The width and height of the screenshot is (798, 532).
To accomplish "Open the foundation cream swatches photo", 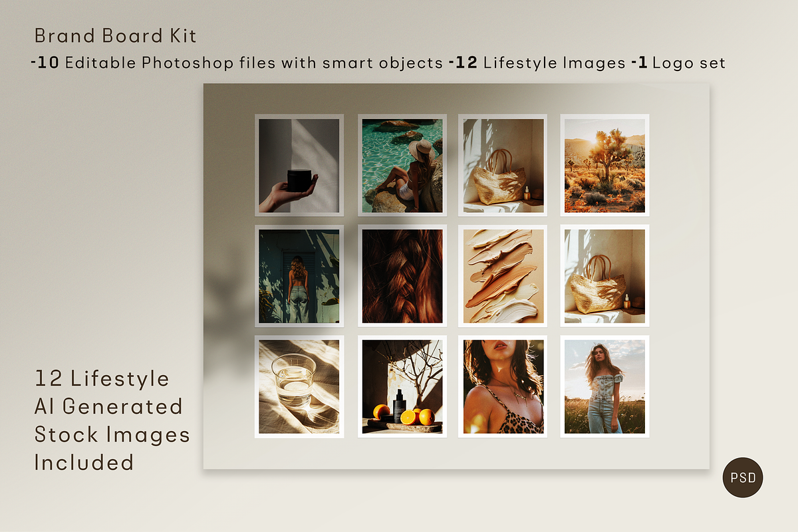I will (503, 276).
